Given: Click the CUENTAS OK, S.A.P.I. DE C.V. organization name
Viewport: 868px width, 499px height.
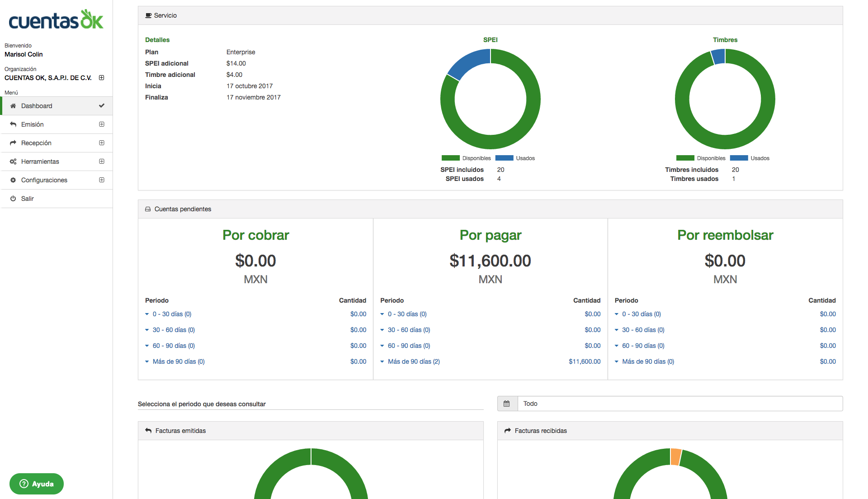Looking at the screenshot, I should coord(48,78).
